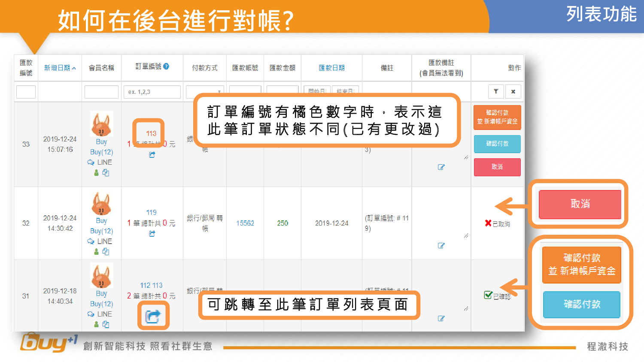Click member avatar thumbnail in row 32
The image size is (644, 362).
point(101,204)
